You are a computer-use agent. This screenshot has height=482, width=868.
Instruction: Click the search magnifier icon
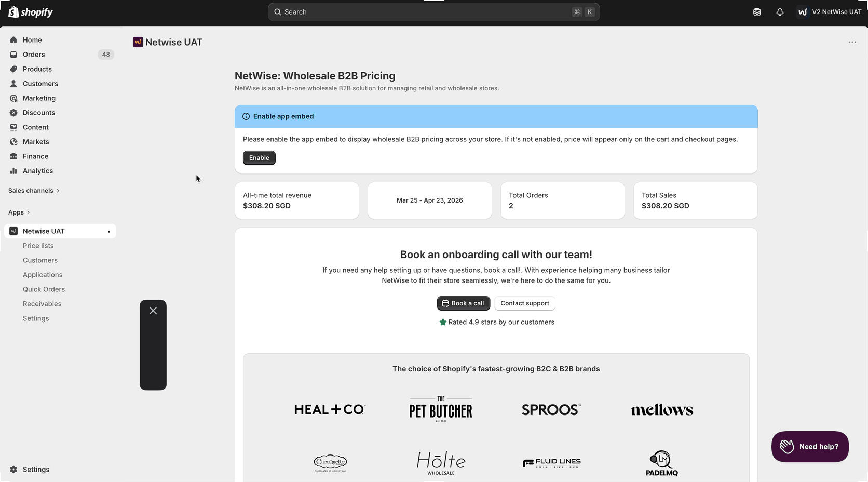(278, 12)
